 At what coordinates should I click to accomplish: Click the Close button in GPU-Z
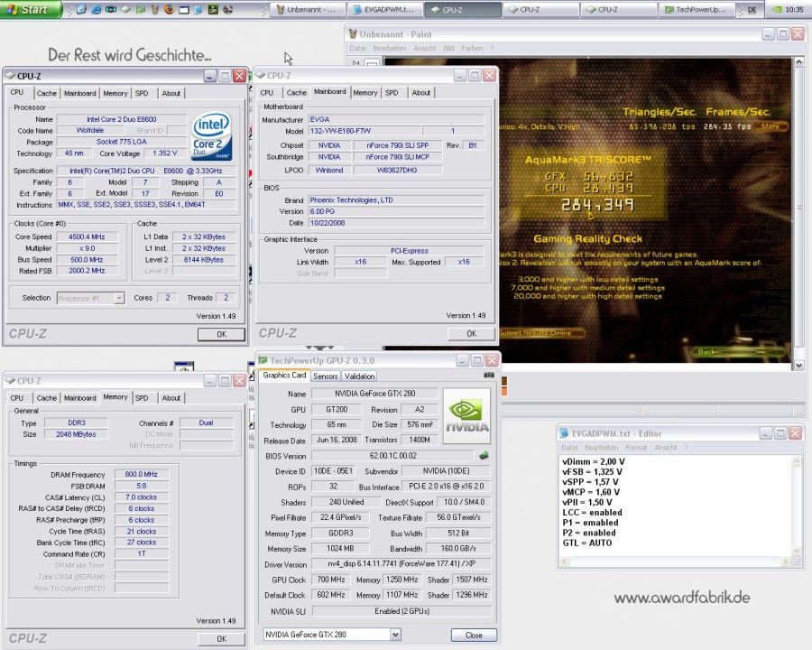[474, 635]
